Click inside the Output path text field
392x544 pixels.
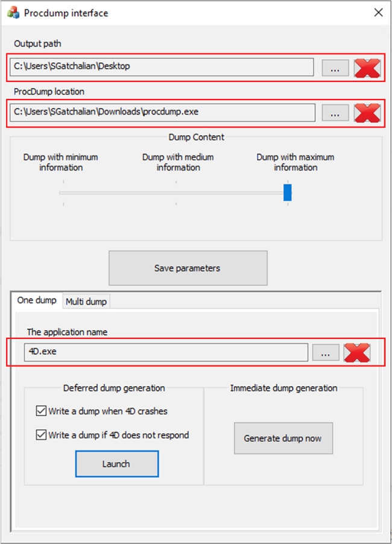point(163,68)
